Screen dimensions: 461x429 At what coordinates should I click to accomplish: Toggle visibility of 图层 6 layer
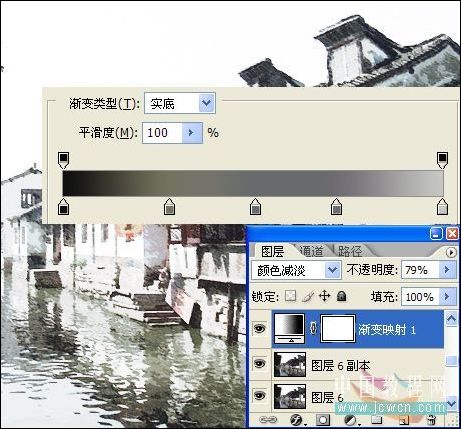pos(260,396)
